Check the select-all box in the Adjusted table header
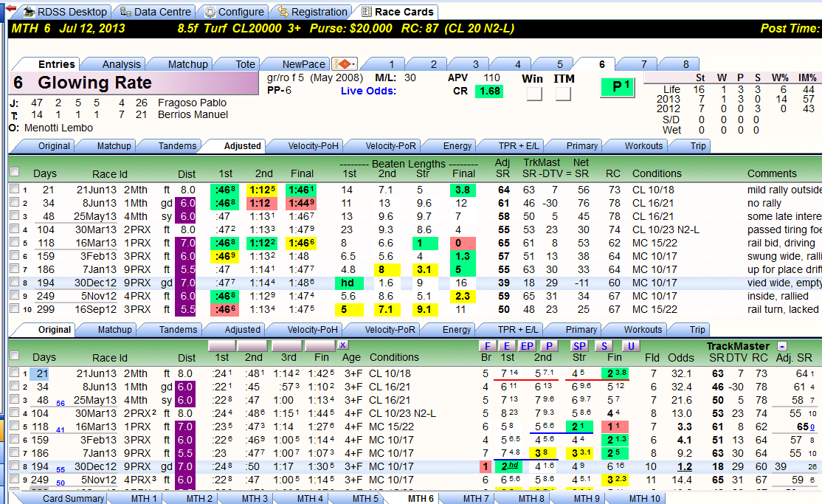This screenshot has height=504, width=822. coord(15,172)
